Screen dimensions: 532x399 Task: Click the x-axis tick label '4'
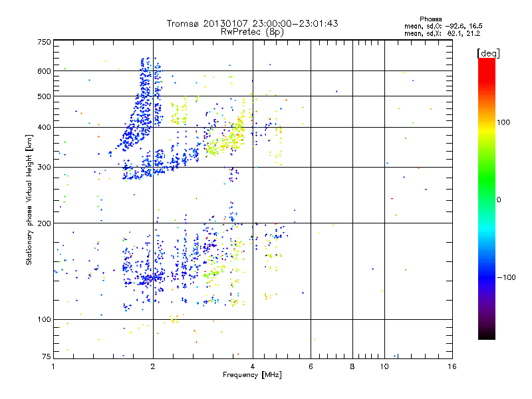(x=253, y=366)
